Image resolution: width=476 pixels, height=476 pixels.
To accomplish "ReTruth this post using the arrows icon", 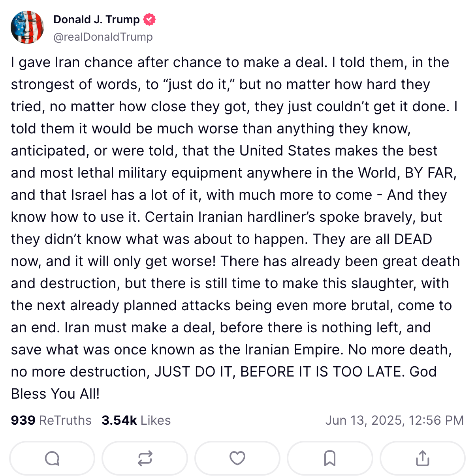I will [145, 458].
